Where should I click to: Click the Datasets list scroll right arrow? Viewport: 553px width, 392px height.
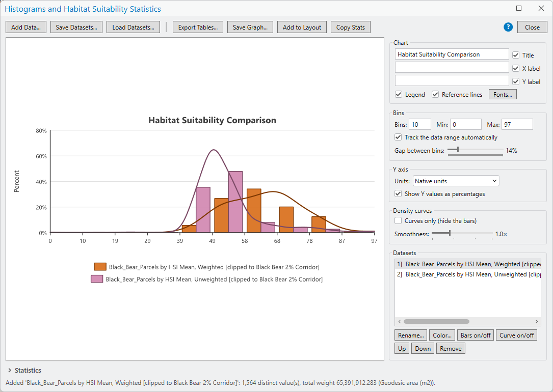coord(536,321)
